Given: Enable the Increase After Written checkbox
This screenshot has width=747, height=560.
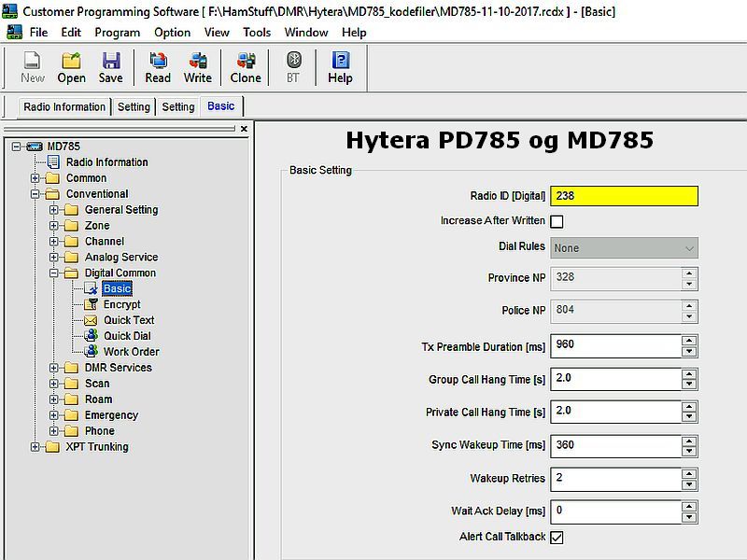Looking at the screenshot, I should 557,221.
